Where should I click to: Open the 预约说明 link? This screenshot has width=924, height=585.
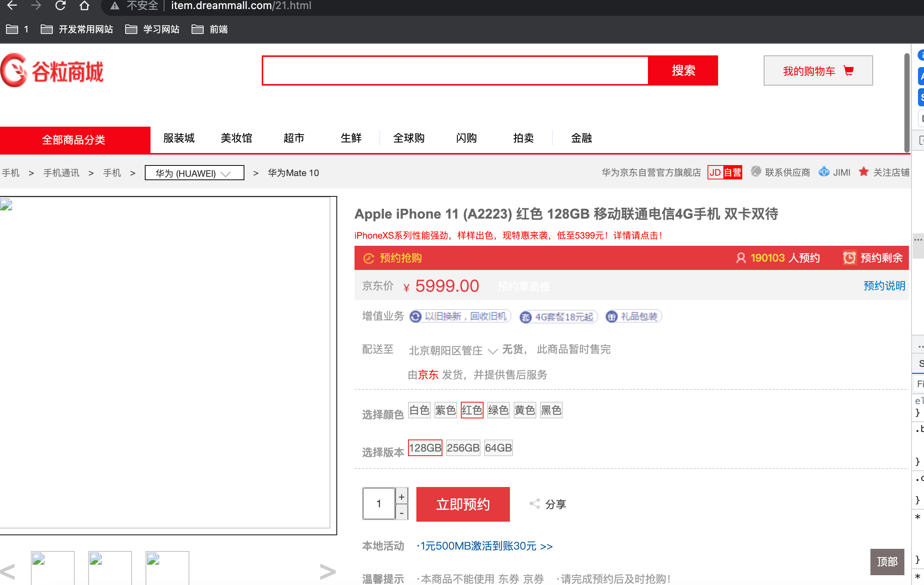[884, 286]
